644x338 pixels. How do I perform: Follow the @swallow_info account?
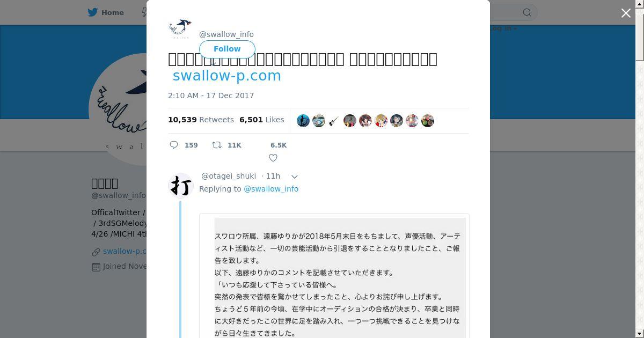tap(227, 49)
